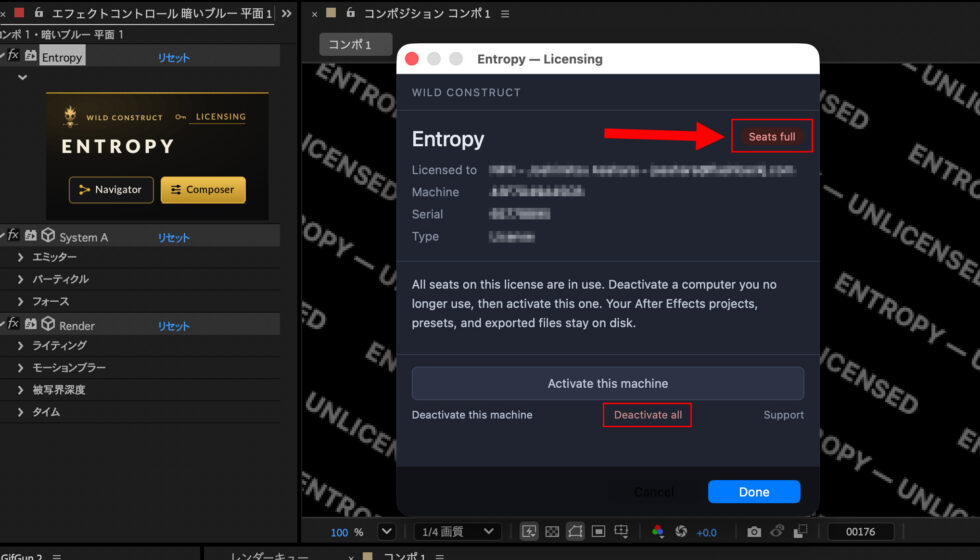Click the 00176 current time field
The width and height of the screenshot is (980, 560).
pos(861,531)
